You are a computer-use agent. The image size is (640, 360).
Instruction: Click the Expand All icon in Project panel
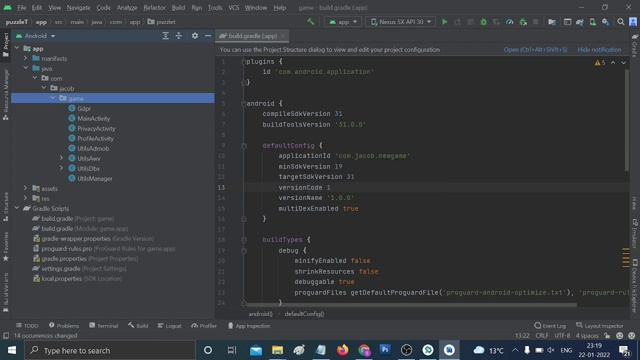coord(165,36)
